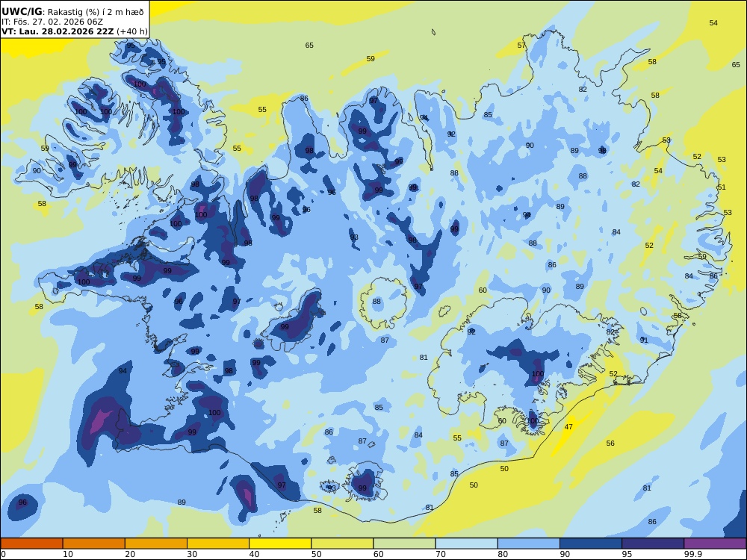The width and height of the screenshot is (747, 560).
Task: Click the '30' legend tick label
Action: coord(192,554)
